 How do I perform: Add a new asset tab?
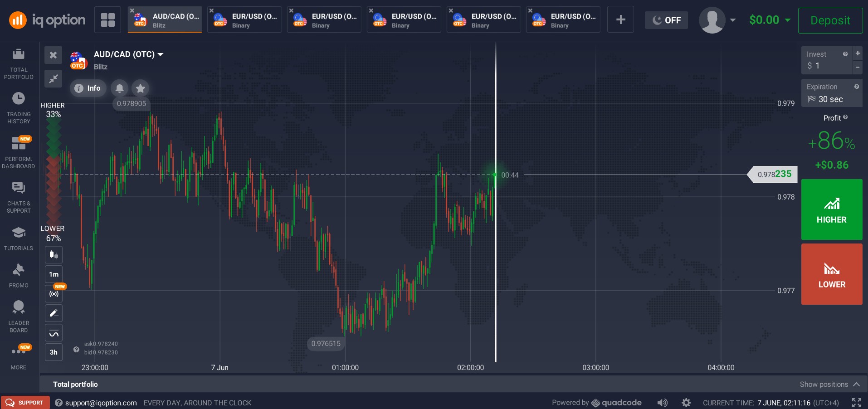click(621, 20)
